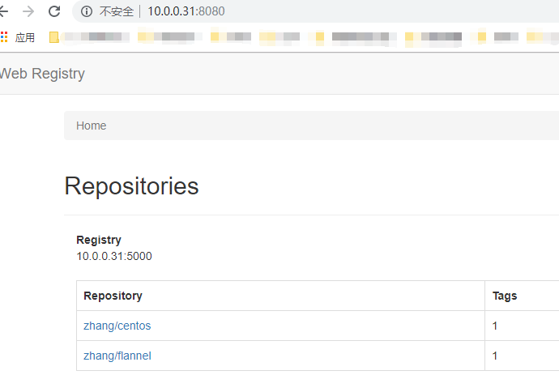The width and height of the screenshot is (559, 392).
Task: Click the tag count for zhang/flannel
Action: (495, 356)
